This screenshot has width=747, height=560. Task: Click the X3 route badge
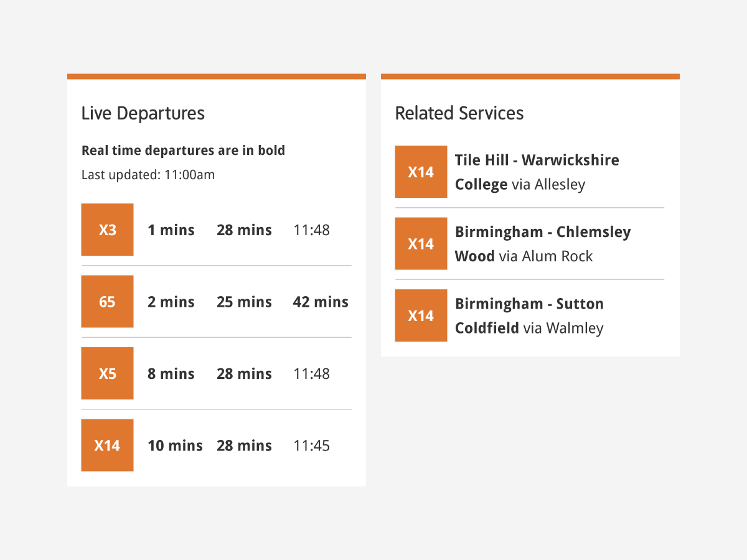[107, 230]
